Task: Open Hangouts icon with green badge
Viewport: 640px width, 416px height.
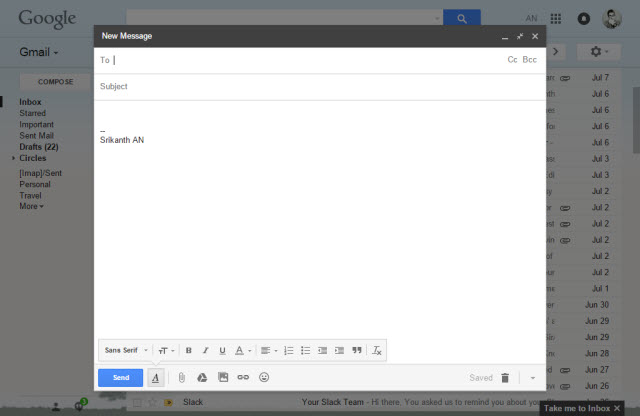Action: click(80, 405)
